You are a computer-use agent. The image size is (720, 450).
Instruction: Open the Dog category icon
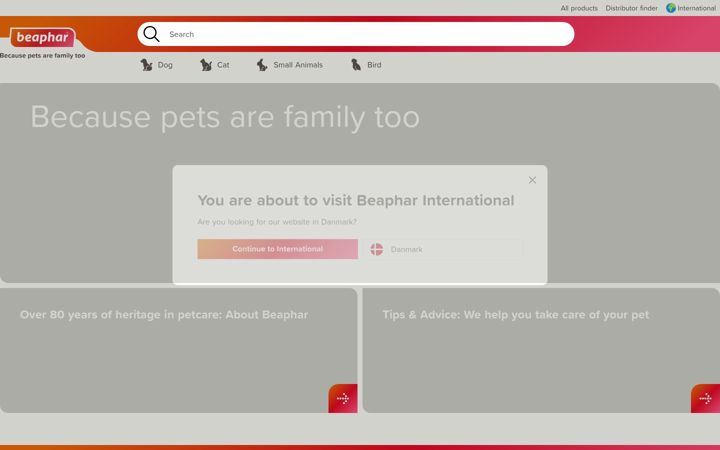coord(146,65)
